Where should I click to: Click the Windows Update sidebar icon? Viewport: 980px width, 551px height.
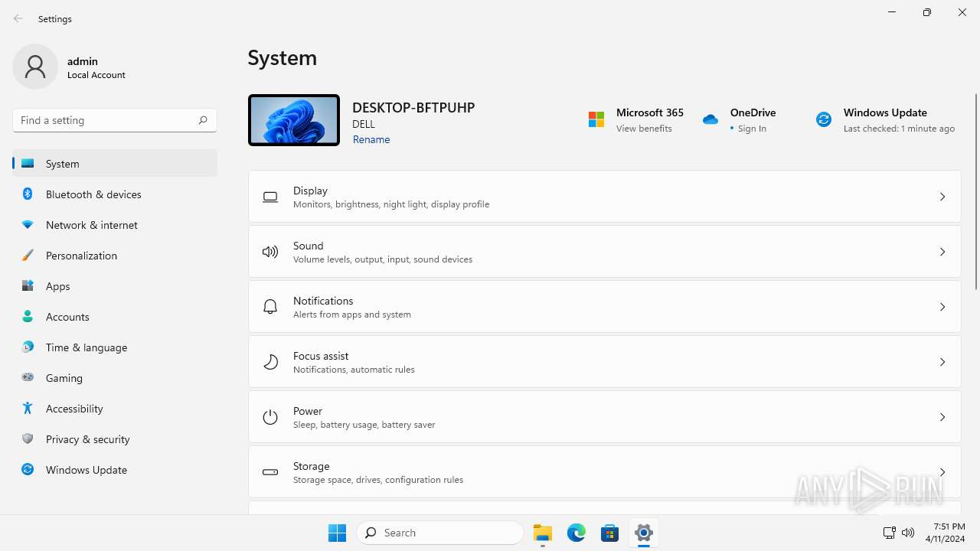point(28,470)
